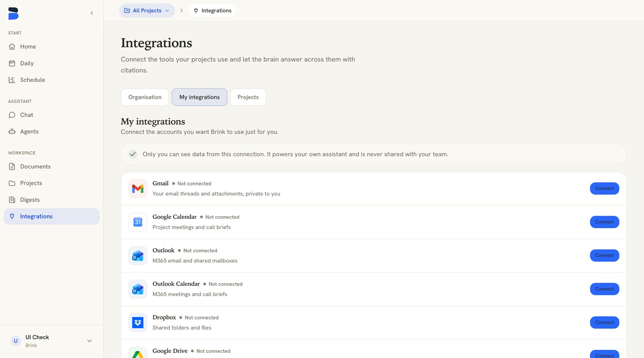This screenshot has width=644, height=358.
Task: Open Projects in the sidebar
Action: point(52,183)
